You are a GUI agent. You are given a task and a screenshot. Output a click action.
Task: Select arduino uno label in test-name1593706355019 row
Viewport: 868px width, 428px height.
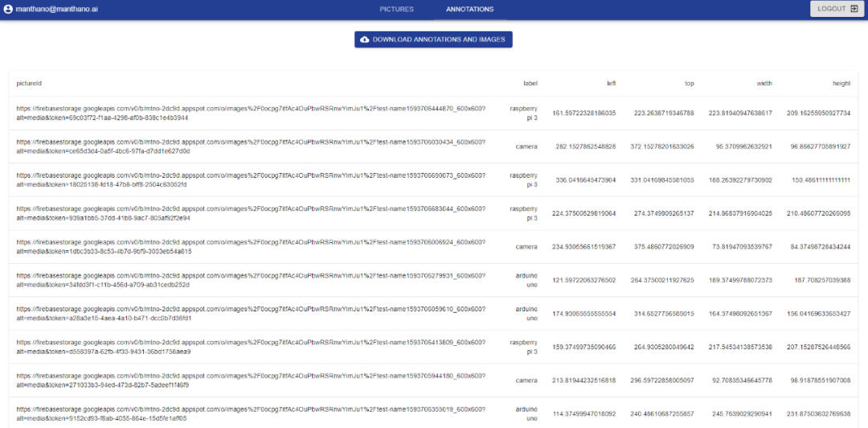point(526,414)
